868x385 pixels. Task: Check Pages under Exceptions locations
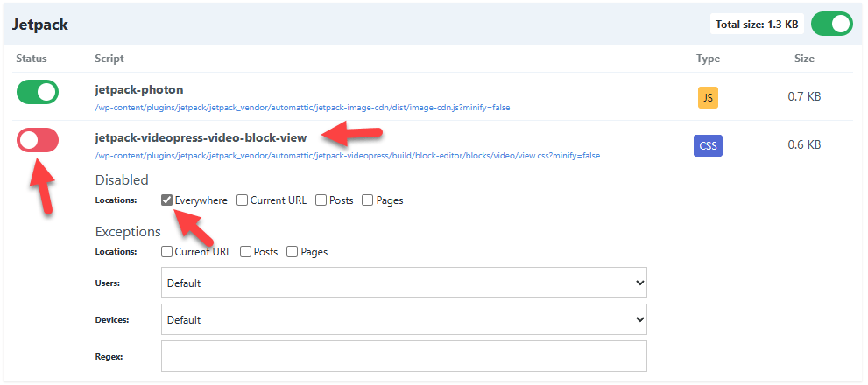[293, 252]
